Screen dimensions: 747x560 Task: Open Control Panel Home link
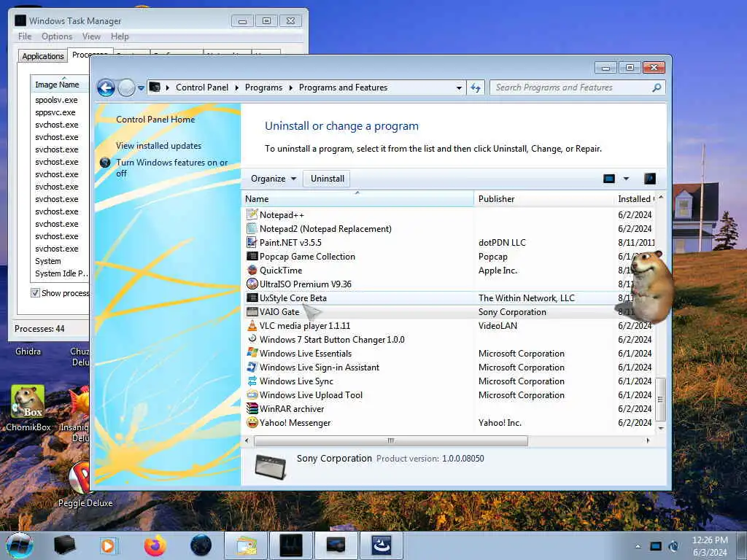[155, 120]
